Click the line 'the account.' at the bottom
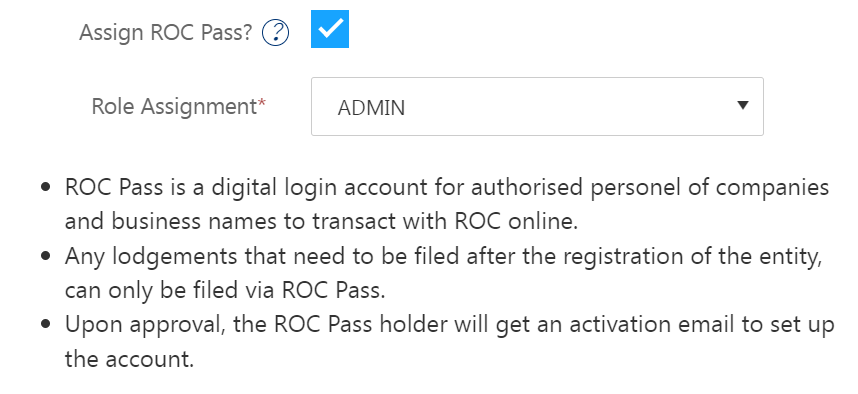This screenshot has height=394, width=858. (130, 360)
